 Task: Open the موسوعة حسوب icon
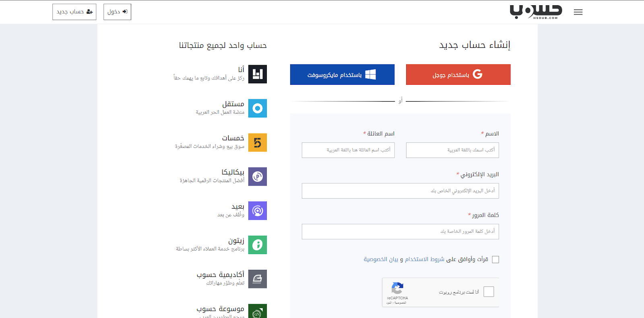tap(258, 311)
